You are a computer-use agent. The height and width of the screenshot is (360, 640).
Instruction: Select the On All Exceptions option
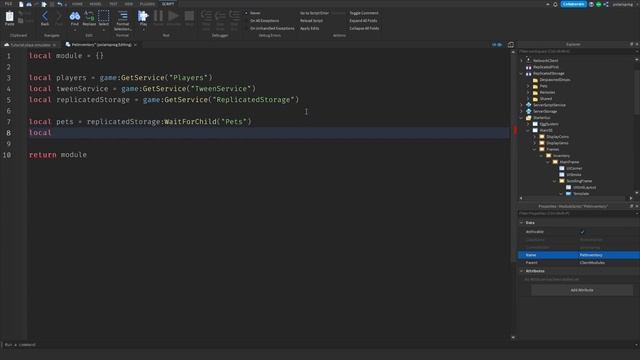coord(264,20)
